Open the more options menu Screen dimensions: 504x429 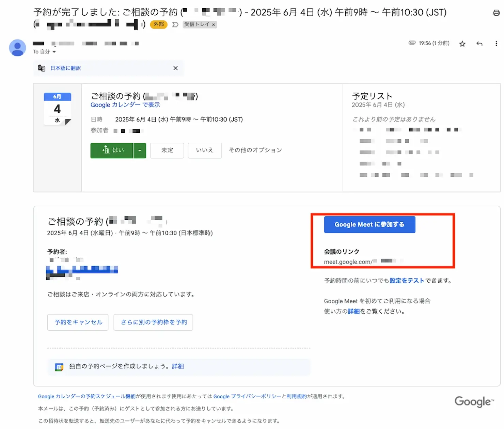coord(496,44)
